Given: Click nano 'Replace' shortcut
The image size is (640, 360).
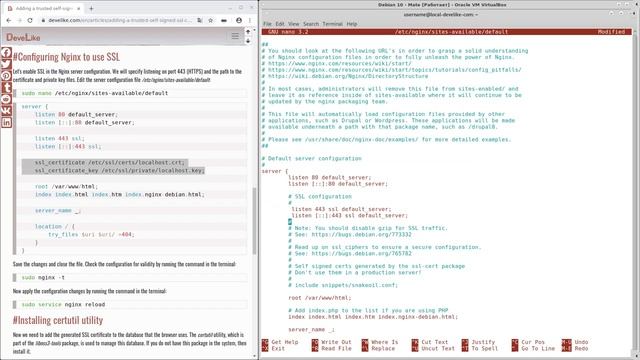Looking at the screenshot, I should [378, 349].
